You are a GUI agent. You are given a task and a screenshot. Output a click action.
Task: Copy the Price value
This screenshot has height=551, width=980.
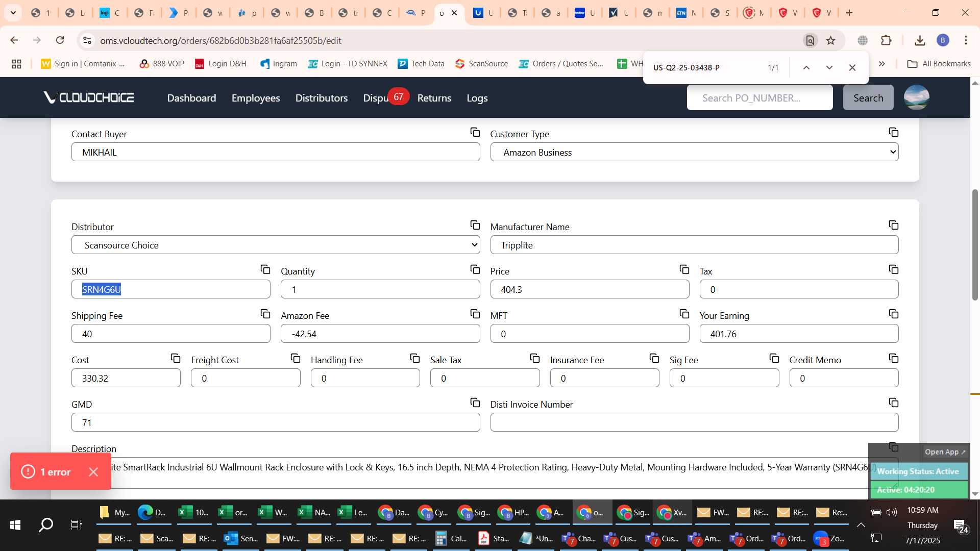pos(684,270)
